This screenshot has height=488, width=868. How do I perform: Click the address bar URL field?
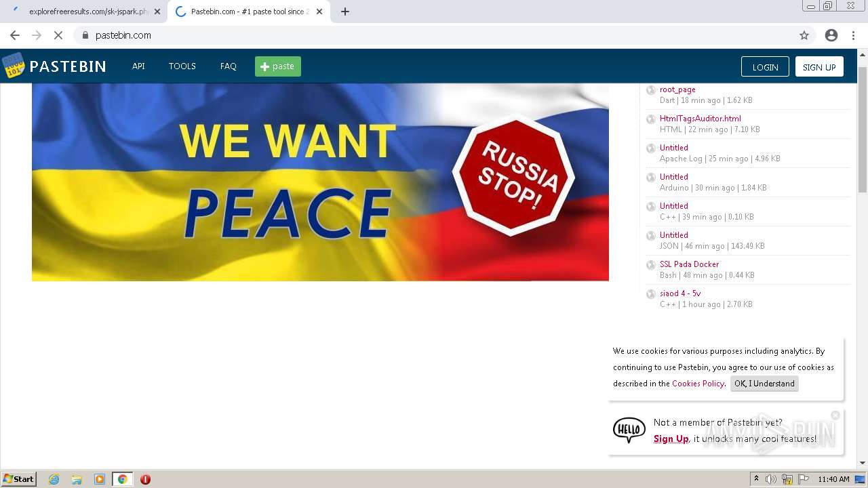(x=434, y=35)
